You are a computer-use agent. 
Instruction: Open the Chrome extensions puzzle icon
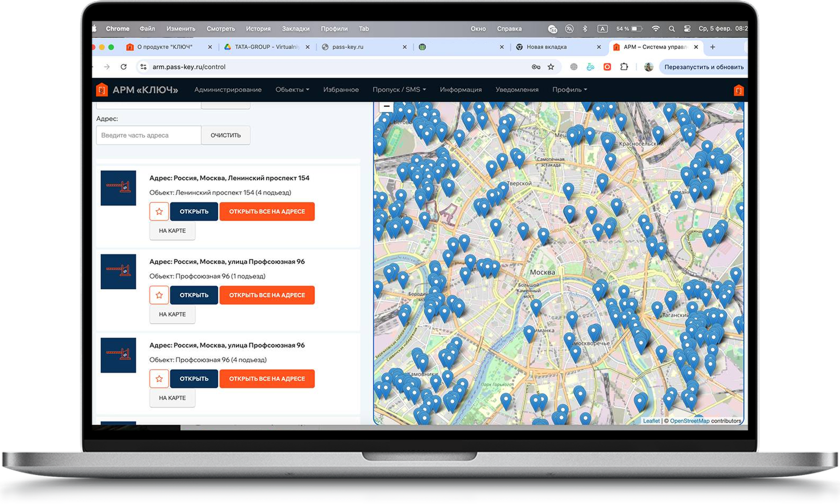tap(624, 66)
